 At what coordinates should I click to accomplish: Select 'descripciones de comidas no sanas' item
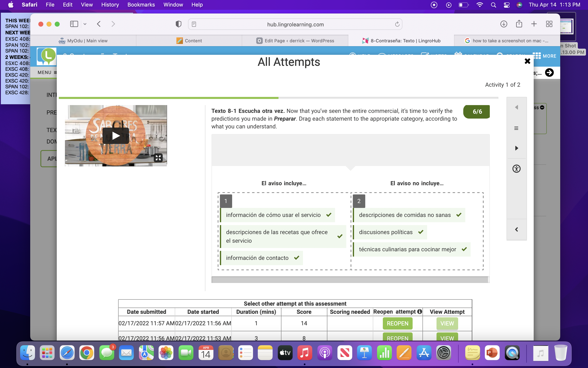tap(409, 215)
